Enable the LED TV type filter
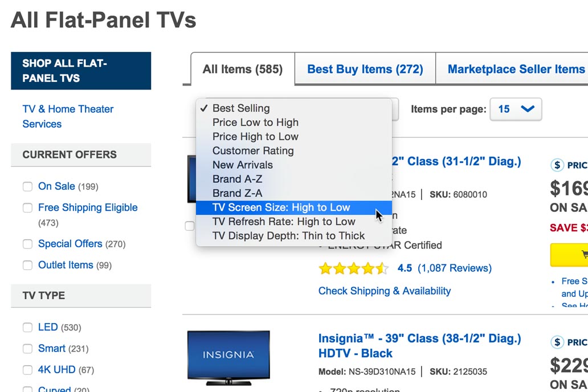 (27, 327)
